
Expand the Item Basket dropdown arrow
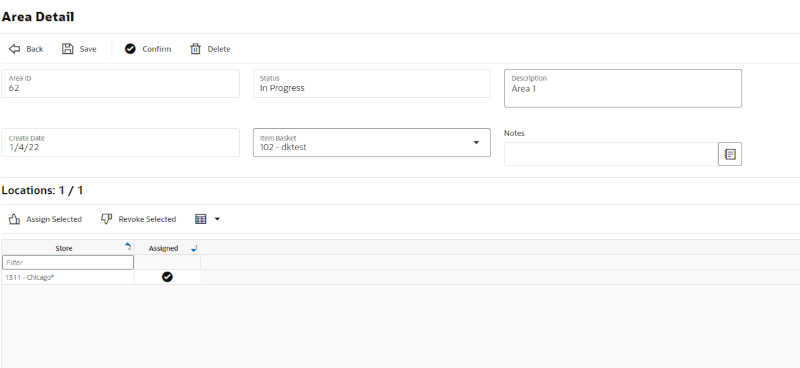(477, 142)
